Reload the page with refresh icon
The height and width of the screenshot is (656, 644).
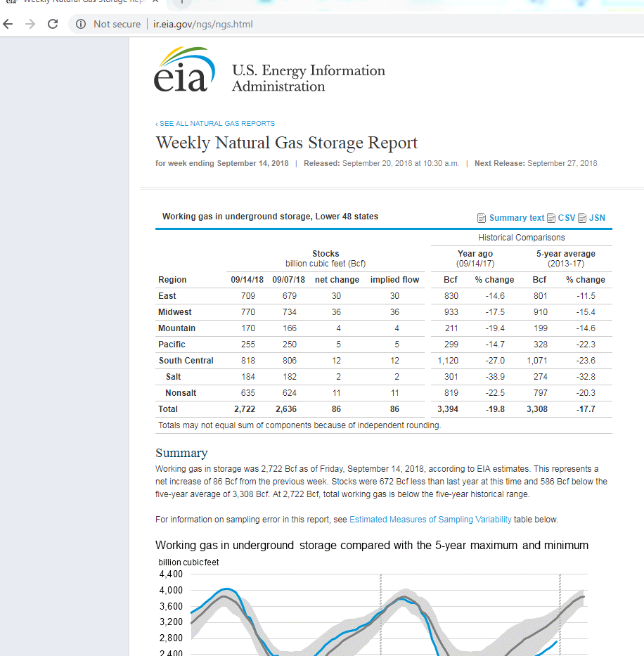(x=53, y=24)
